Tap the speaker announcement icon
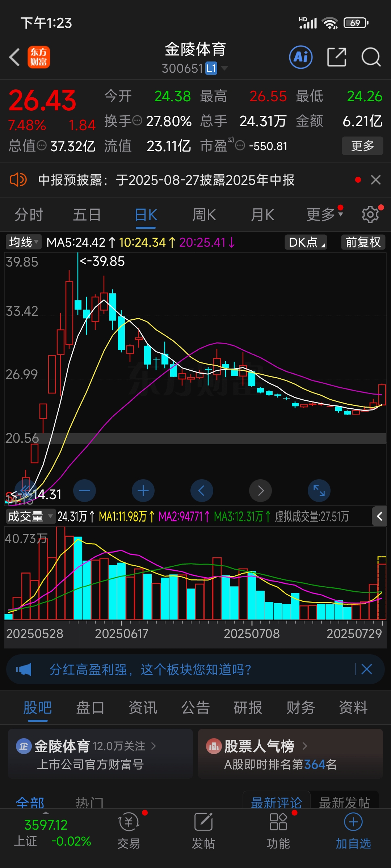 (18, 180)
